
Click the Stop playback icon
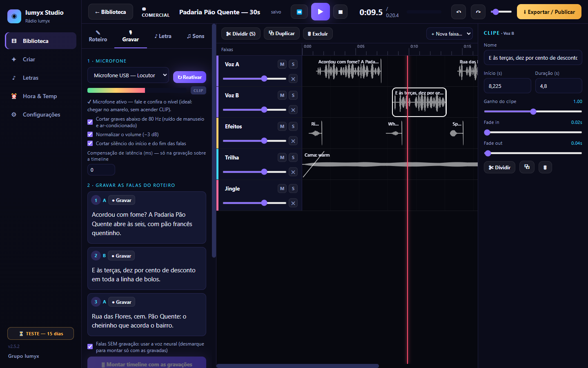click(341, 12)
